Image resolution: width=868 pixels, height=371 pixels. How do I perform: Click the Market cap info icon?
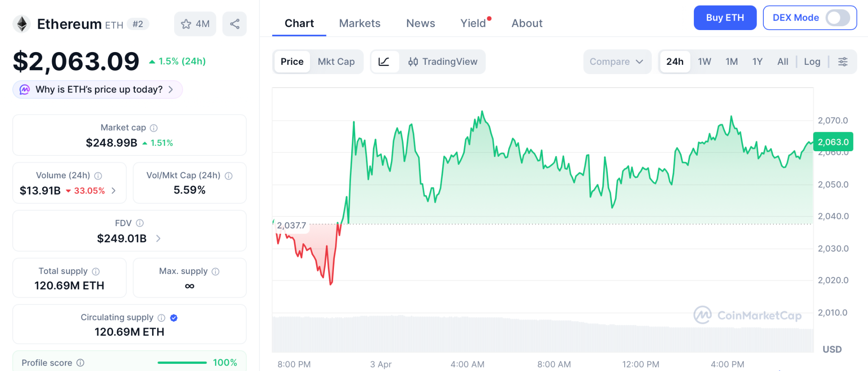(x=154, y=128)
